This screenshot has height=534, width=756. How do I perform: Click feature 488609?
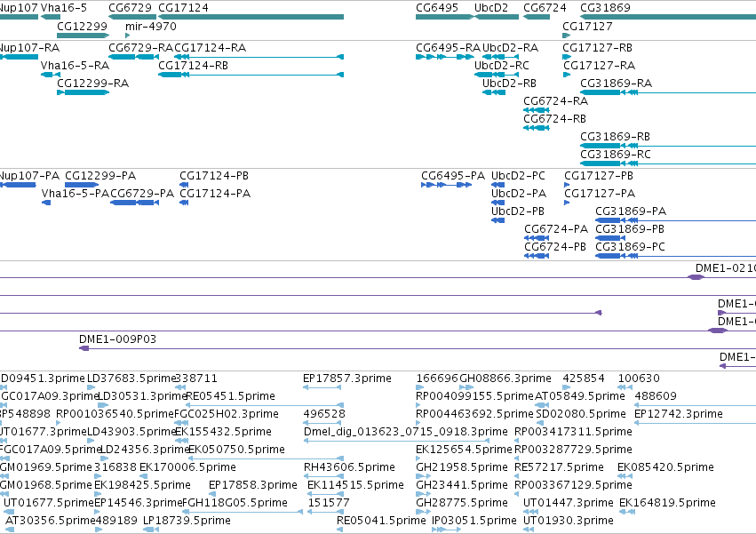pos(696,405)
